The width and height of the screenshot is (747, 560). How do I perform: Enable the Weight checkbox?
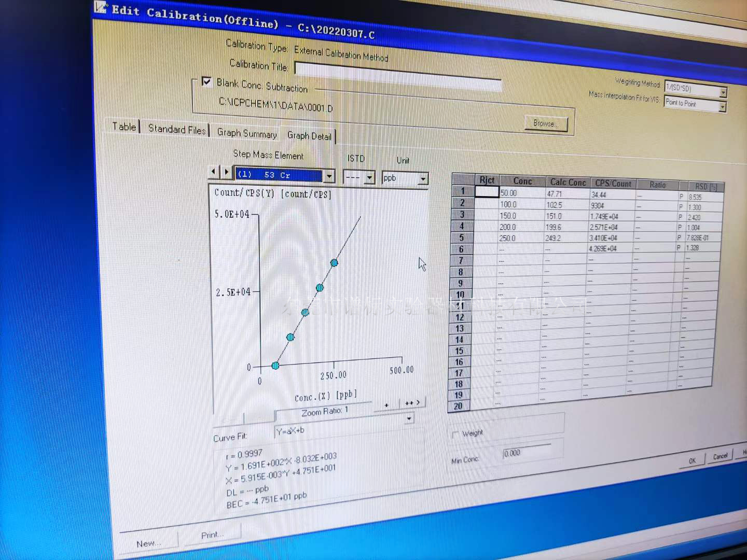click(455, 435)
